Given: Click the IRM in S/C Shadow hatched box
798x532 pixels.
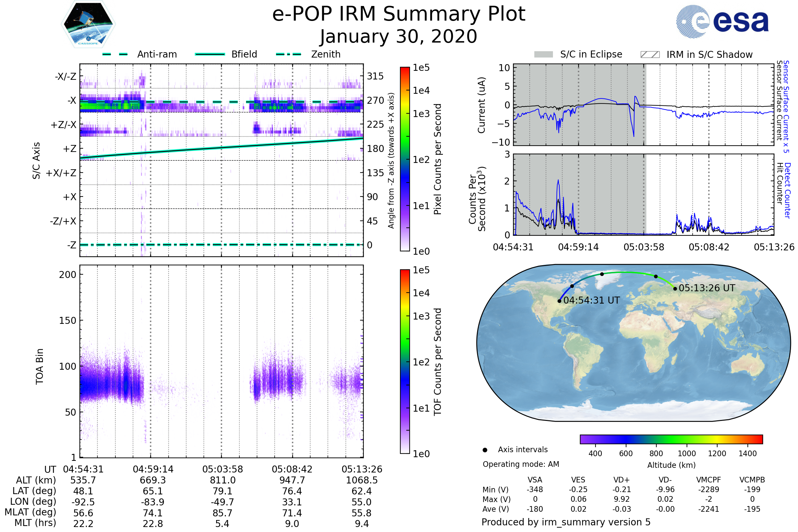Looking at the screenshot, I should [x=650, y=55].
